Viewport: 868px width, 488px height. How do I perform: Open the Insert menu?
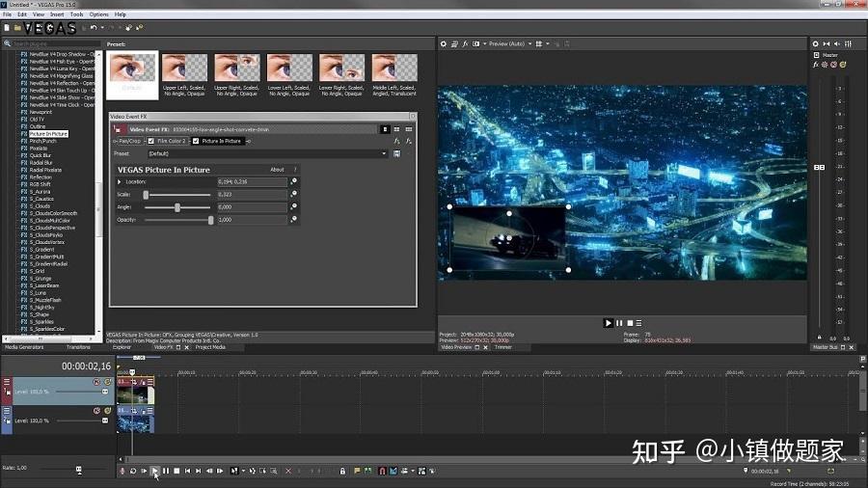(x=57, y=14)
